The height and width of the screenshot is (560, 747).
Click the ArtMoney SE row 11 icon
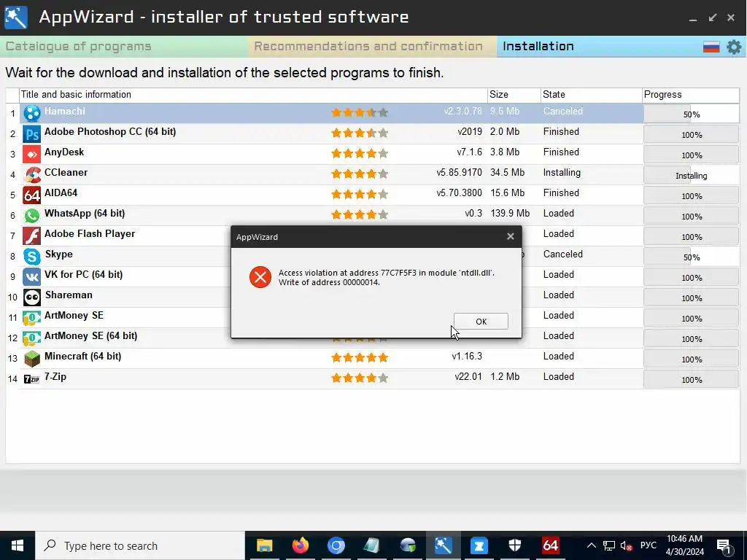click(x=32, y=318)
